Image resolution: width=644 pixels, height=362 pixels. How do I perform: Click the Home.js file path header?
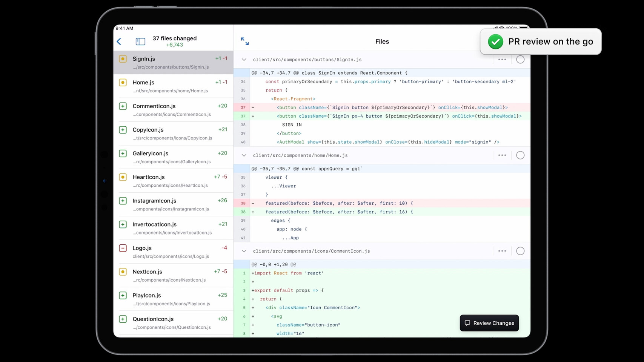pos(300,155)
